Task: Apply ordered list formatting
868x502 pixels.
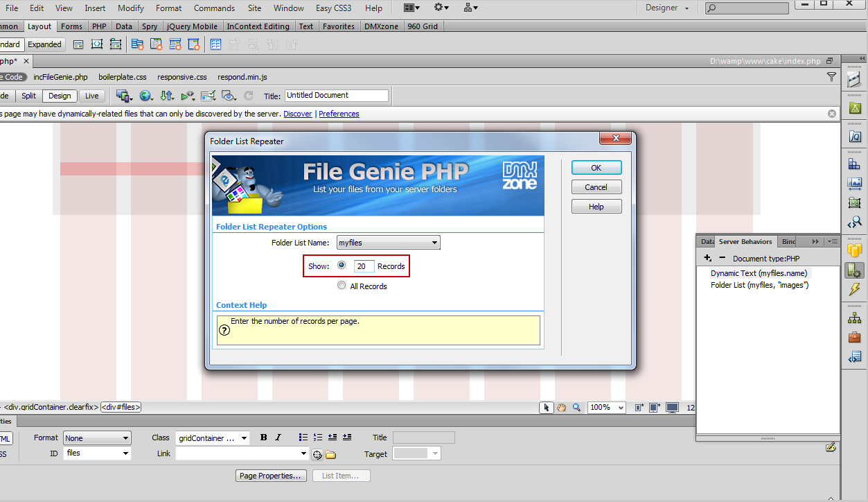Action: (318, 438)
